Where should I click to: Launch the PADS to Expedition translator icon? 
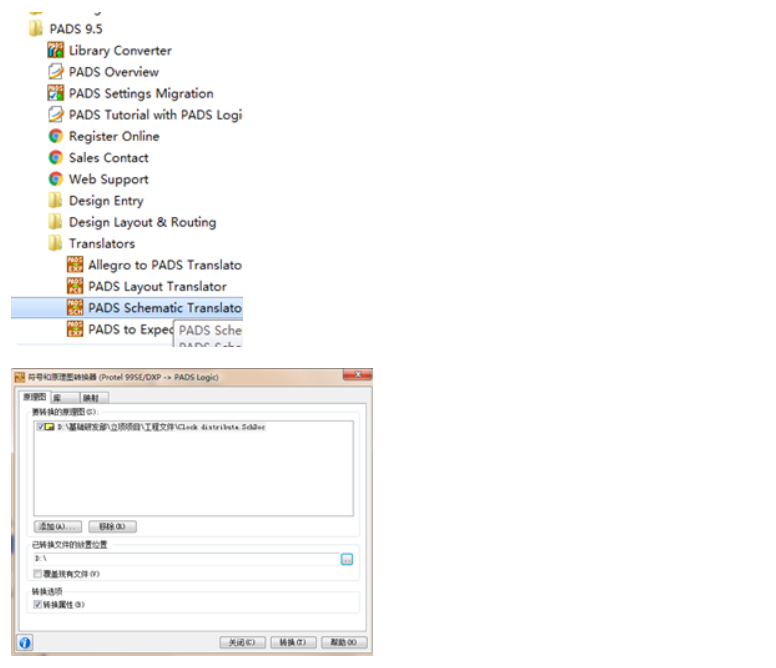point(75,329)
